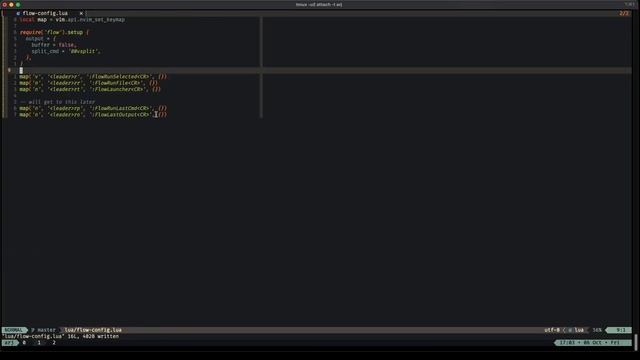Click the FlowRunLastCmd mapping line
640x360 pixels.
coord(93,108)
